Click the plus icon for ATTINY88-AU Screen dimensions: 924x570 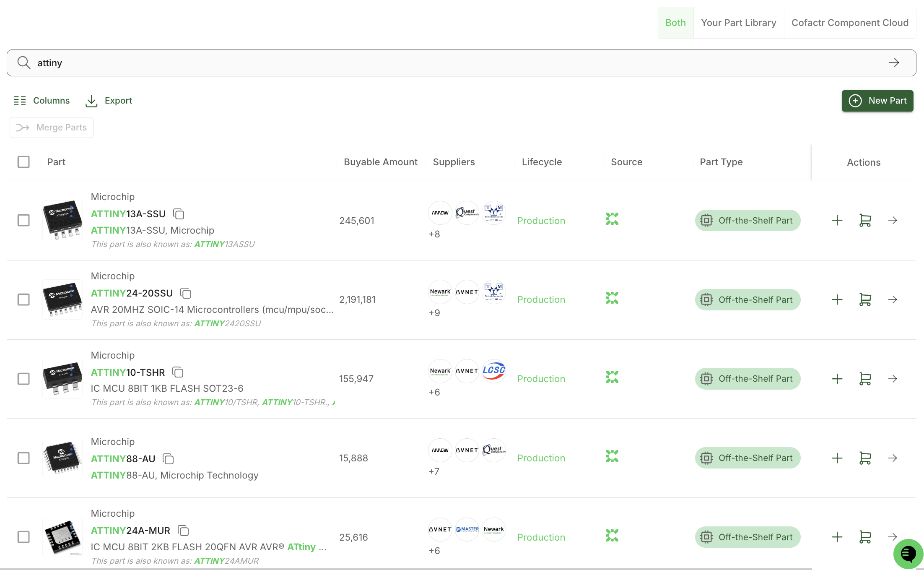[837, 458]
